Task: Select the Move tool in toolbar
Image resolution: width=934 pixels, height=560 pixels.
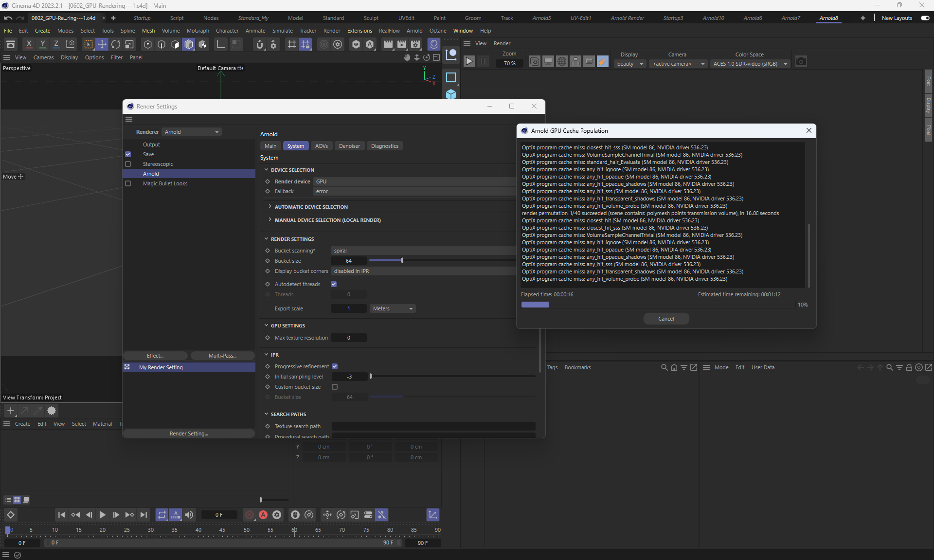Action: pyautogui.click(x=102, y=44)
